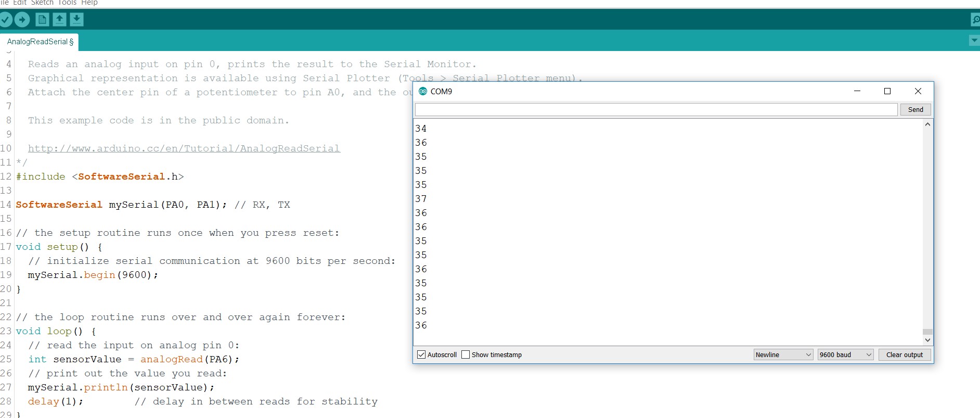Screen dimensions: 980x418
Task: Save the sketch with the Save icon
Action: point(76,20)
